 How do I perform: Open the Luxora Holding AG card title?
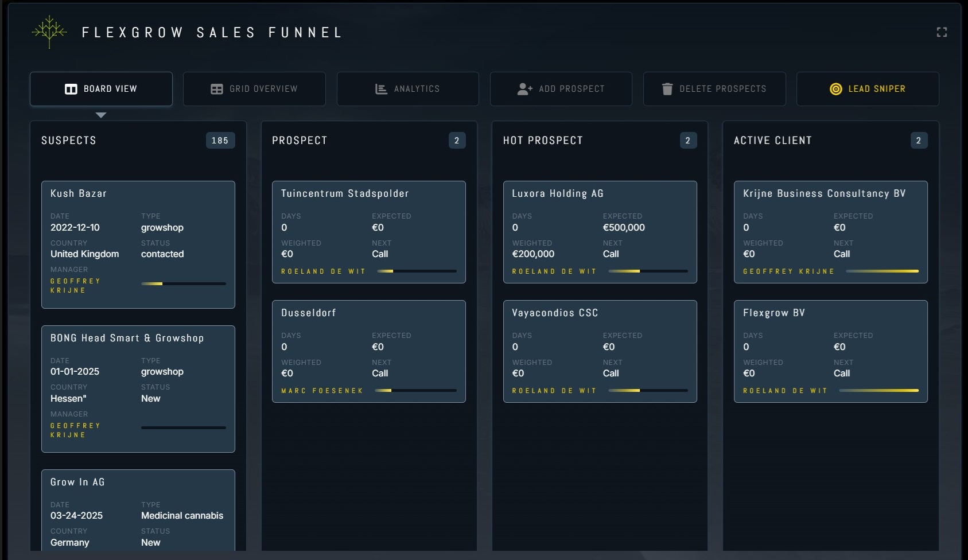[x=558, y=193]
